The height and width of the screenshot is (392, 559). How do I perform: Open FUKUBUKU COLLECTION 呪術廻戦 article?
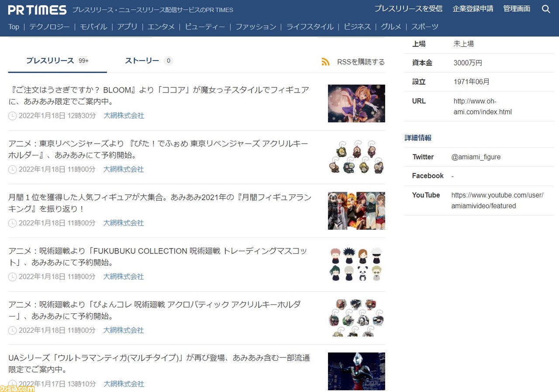coord(158,257)
